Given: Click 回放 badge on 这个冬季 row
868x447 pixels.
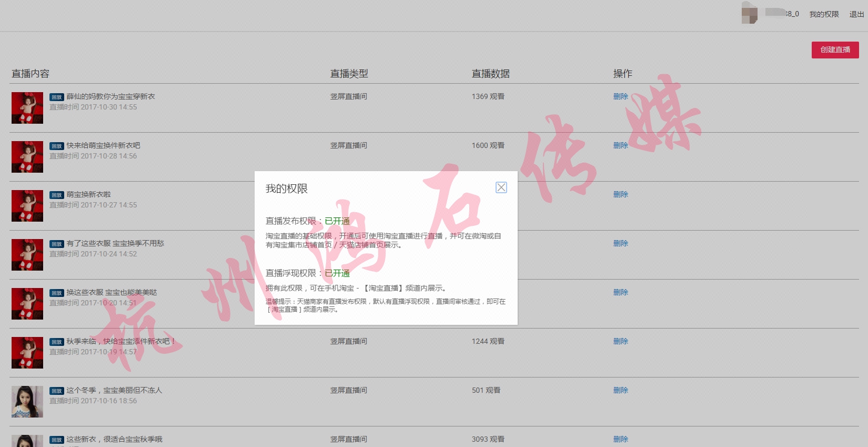Looking at the screenshot, I should [x=57, y=391].
